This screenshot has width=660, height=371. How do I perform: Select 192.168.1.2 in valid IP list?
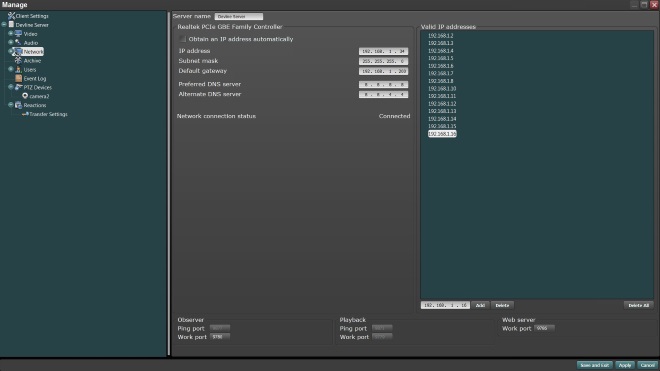pyautogui.click(x=441, y=36)
